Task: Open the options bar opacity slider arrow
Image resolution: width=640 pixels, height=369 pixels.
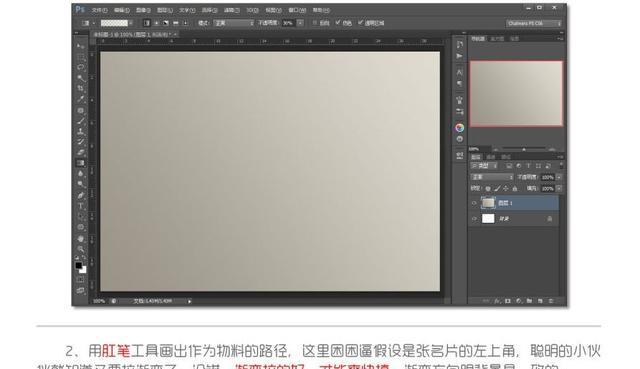Action: point(300,23)
